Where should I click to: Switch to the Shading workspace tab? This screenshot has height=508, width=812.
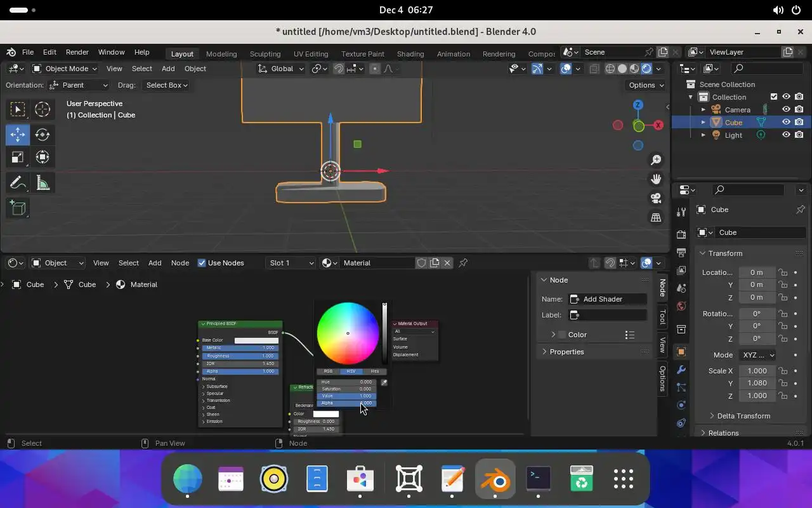coord(410,54)
